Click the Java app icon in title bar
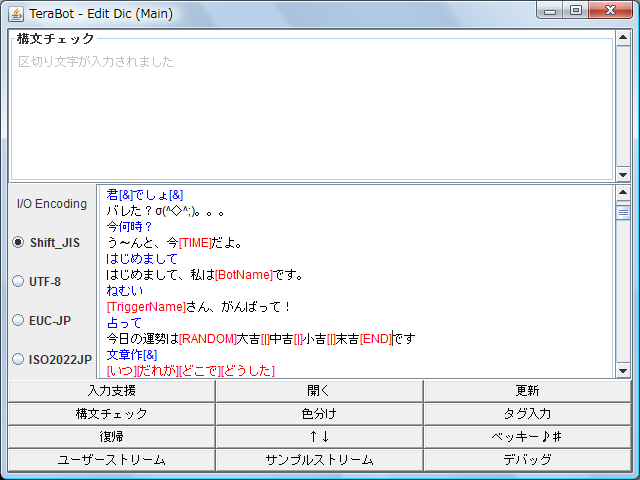This screenshot has height=480, width=640. click(16, 13)
